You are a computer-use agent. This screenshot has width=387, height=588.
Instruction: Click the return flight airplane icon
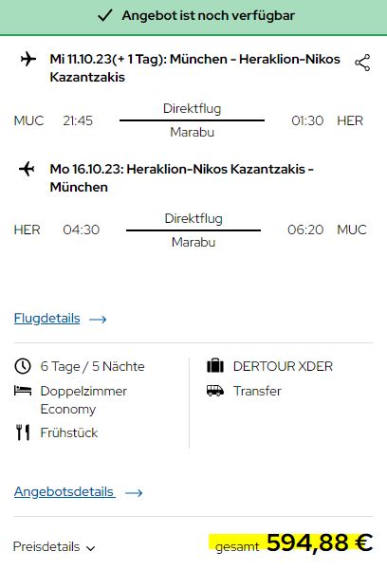(x=27, y=169)
